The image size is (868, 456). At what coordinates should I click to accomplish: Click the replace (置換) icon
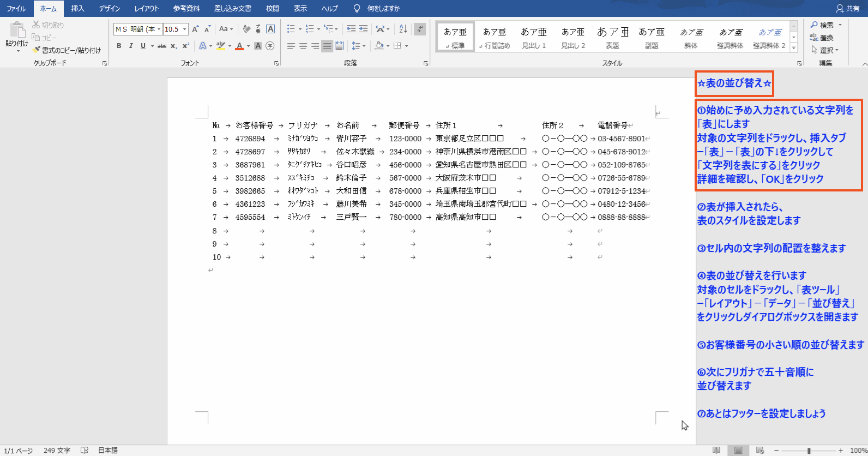coord(822,38)
